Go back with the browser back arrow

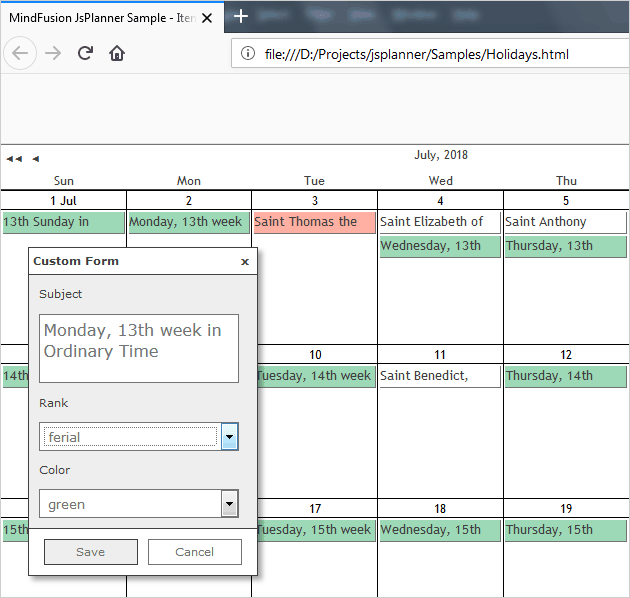20,53
